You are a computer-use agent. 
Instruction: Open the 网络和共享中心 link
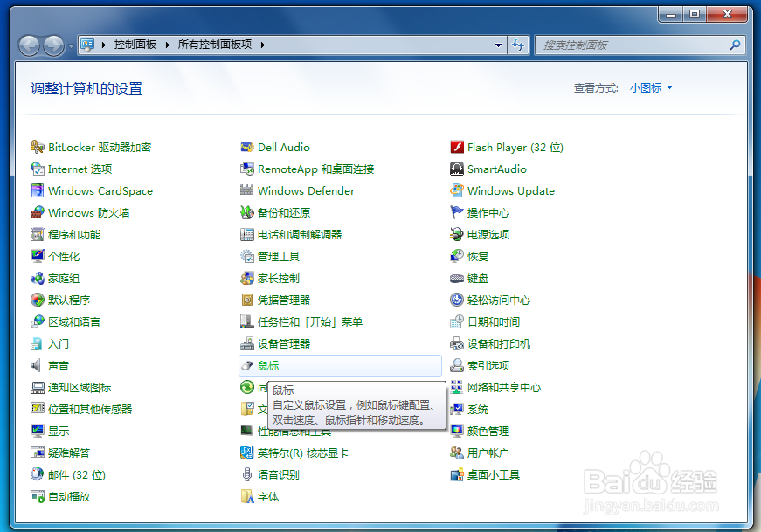(x=504, y=387)
